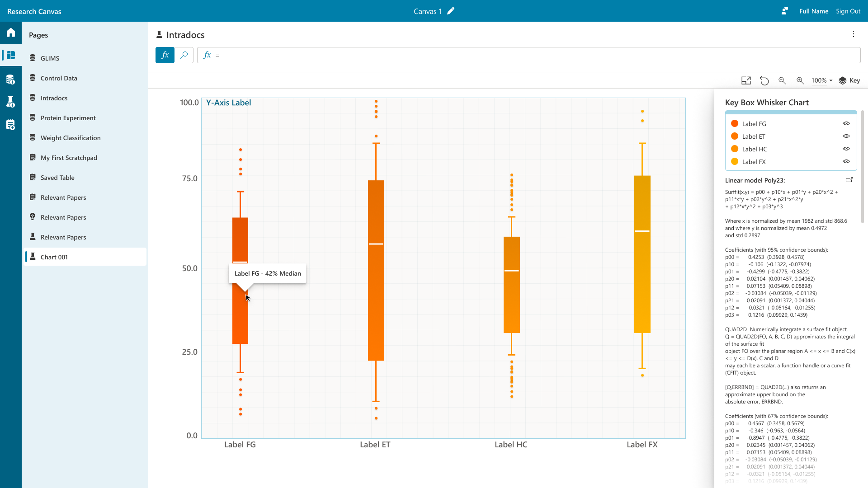
Task: Click the Home icon in left rail
Action: pos(11,33)
